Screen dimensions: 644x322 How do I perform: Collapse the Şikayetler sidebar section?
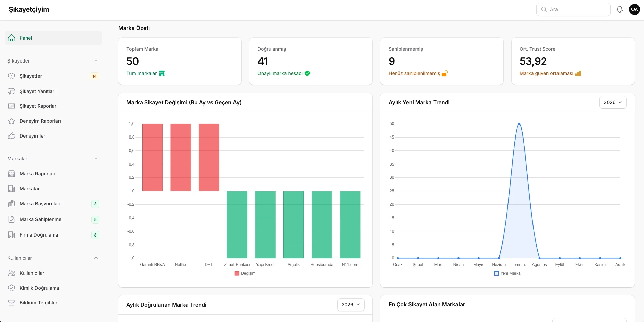tap(96, 61)
